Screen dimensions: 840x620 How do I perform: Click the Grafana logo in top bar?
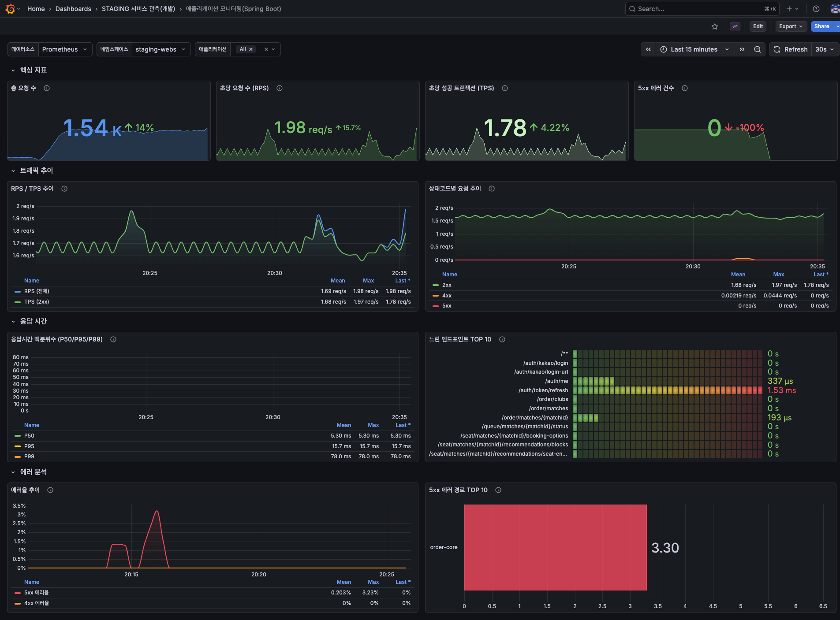click(10, 9)
